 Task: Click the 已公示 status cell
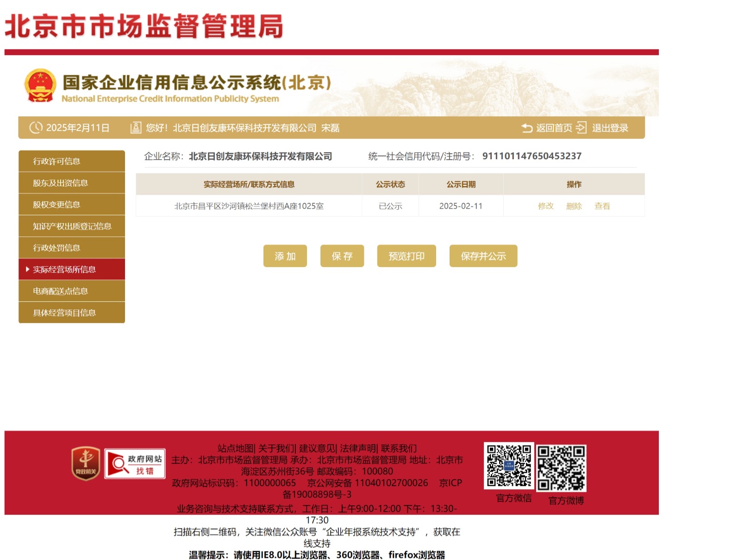tap(390, 206)
